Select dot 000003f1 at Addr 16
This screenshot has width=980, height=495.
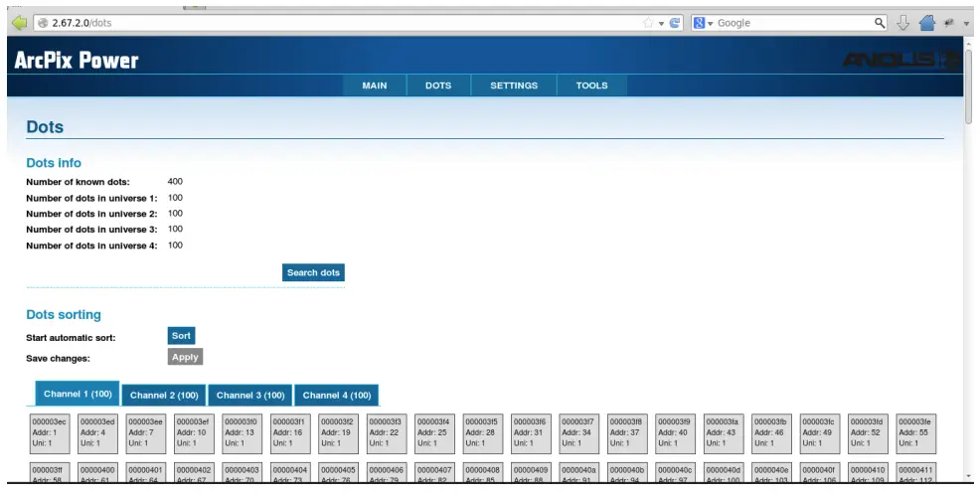(x=290, y=433)
